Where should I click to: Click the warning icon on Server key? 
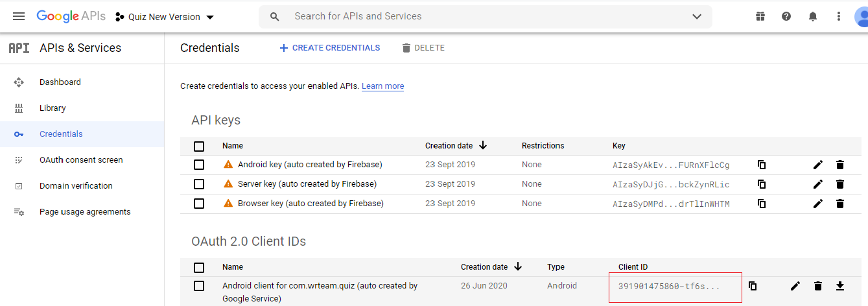point(228,184)
